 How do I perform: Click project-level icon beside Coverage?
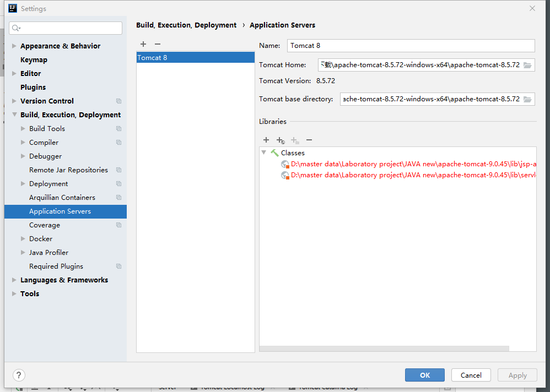(x=118, y=225)
